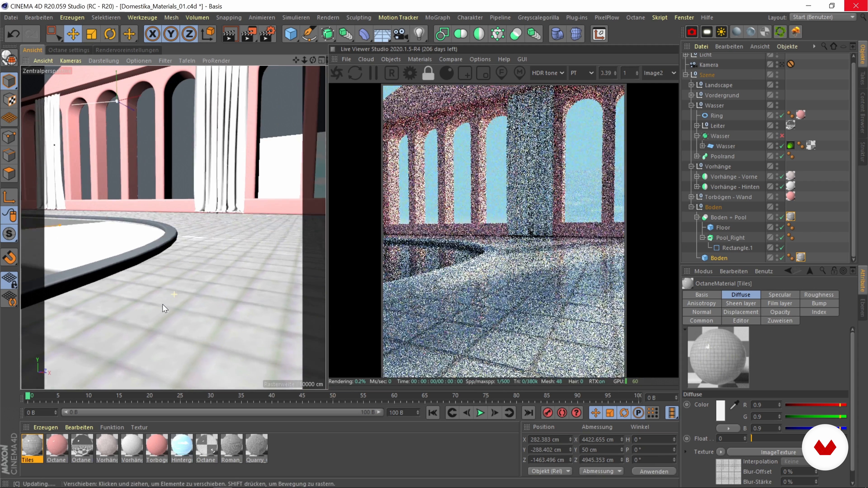This screenshot has height=488, width=868.
Task: Toggle editor visibility dots of Ring
Action: (777, 115)
